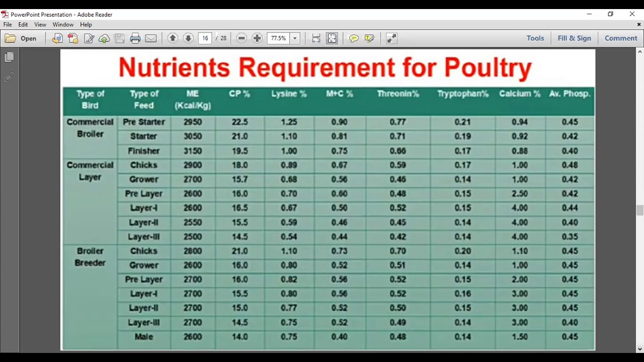The image size is (644, 362).
Task: Click the fit one full page icon
Action: coord(332,38)
